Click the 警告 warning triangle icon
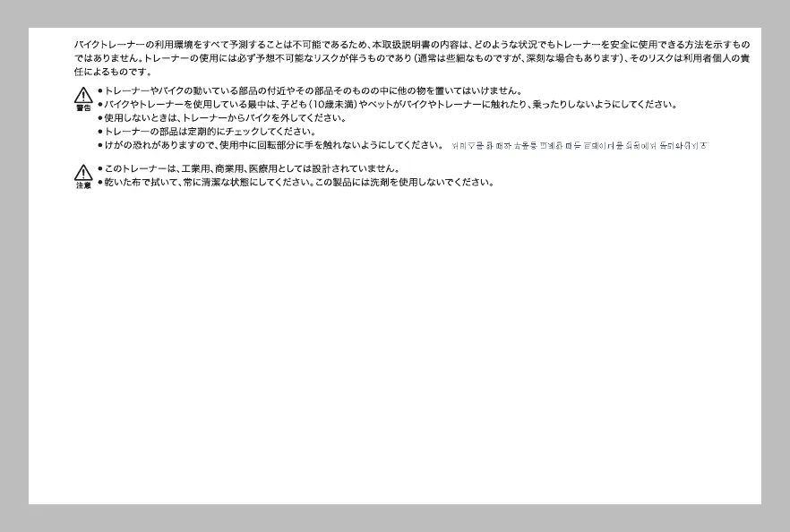The image size is (790, 532). coord(83,94)
